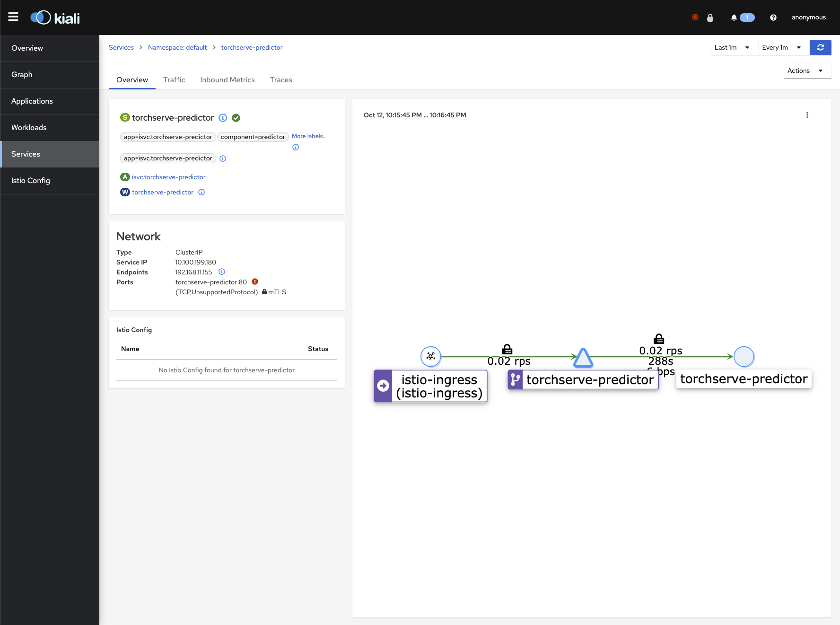
Task: Open the isvc.torchserve-predictor application link
Action: coord(168,177)
